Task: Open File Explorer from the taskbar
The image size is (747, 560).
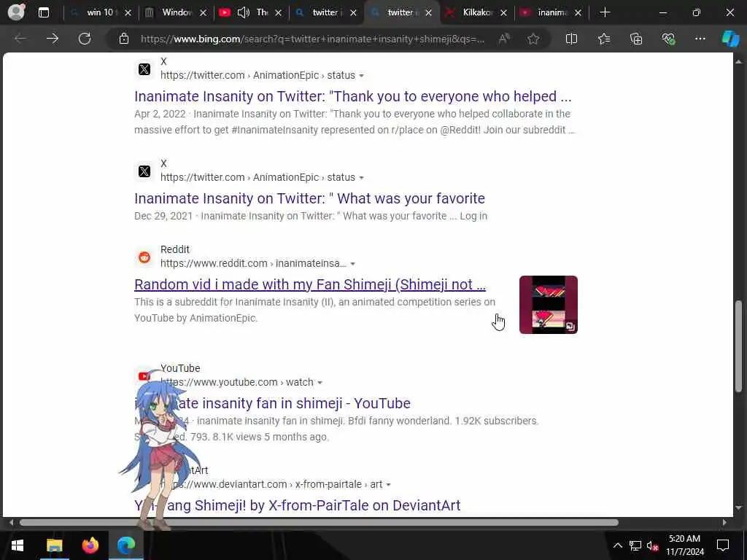Action: (54, 545)
